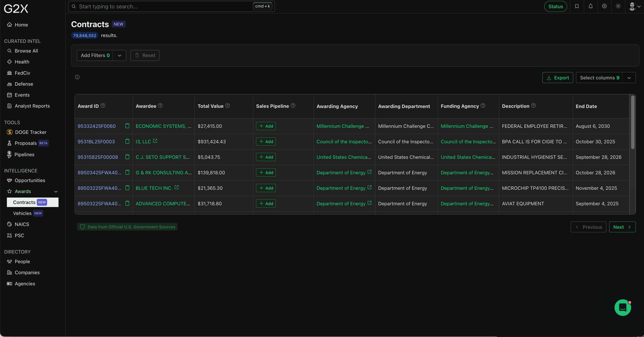
Task: Add ECONOMIC SYSTEMS contract to sales pipeline
Action: click(x=266, y=126)
